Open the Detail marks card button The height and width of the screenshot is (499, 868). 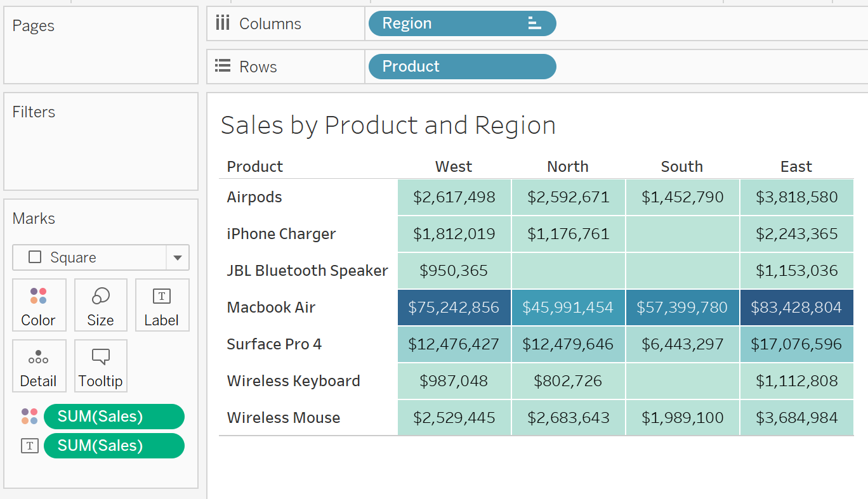[38, 366]
